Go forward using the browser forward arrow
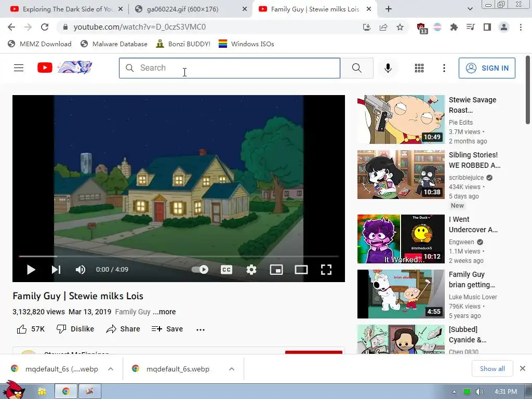Screen dimensions: 532x399 (x=28, y=27)
